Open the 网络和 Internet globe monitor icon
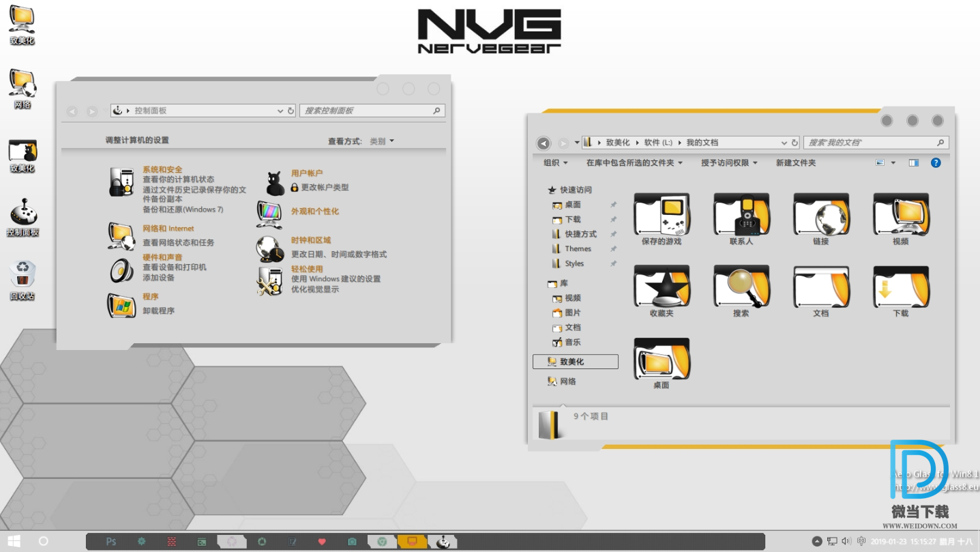 (x=121, y=236)
